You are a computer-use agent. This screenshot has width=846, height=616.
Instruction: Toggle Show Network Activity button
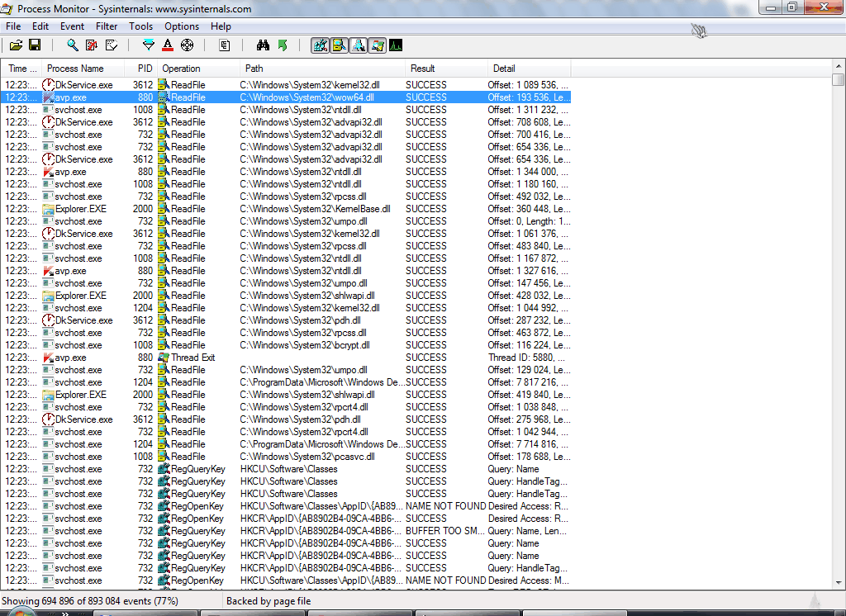click(359, 45)
